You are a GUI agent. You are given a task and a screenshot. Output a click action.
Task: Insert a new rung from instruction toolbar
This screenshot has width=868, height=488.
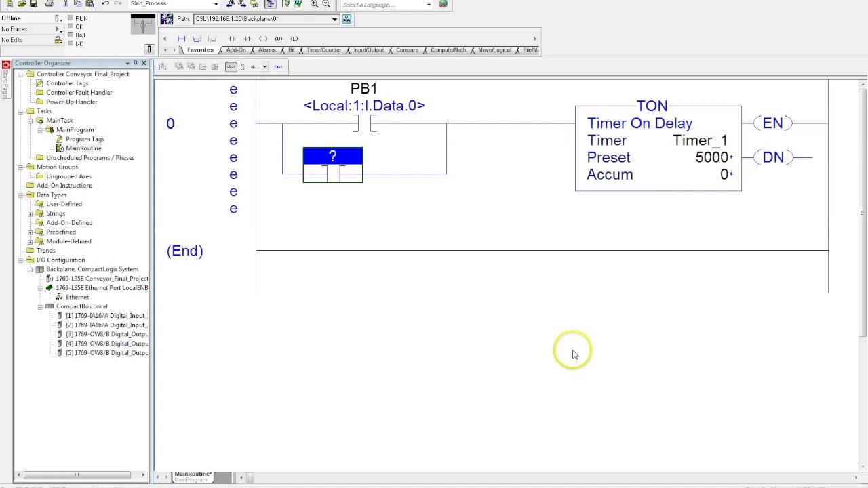pyautogui.click(x=181, y=39)
